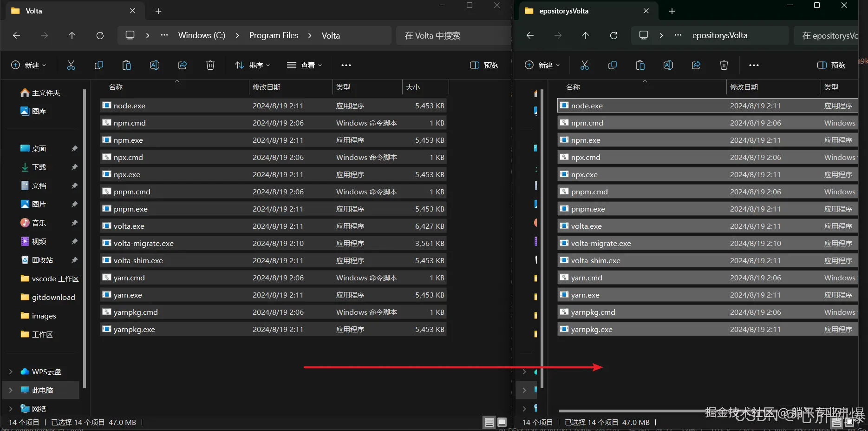The width and height of the screenshot is (868, 431).
Task: Go up one folder in Volta window
Action: (x=72, y=35)
